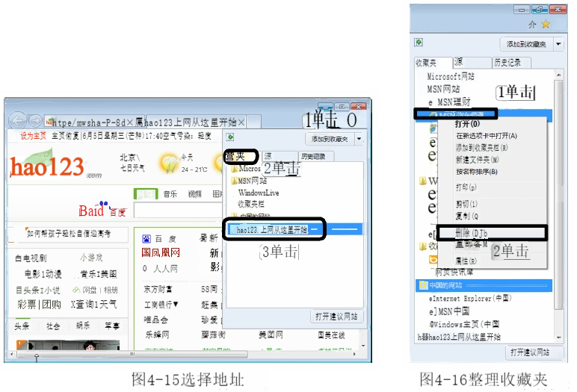Open dropdown arrow beside 添加到收藏夹 in left window
This screenshot has width=577, height=392.
(x=360, y=139)
